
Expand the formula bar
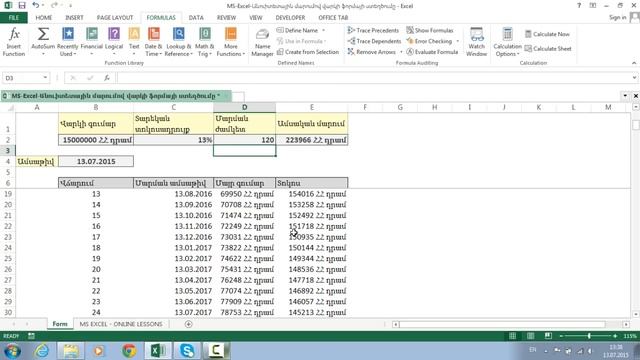pyautogui.click(x=634, y=78)
